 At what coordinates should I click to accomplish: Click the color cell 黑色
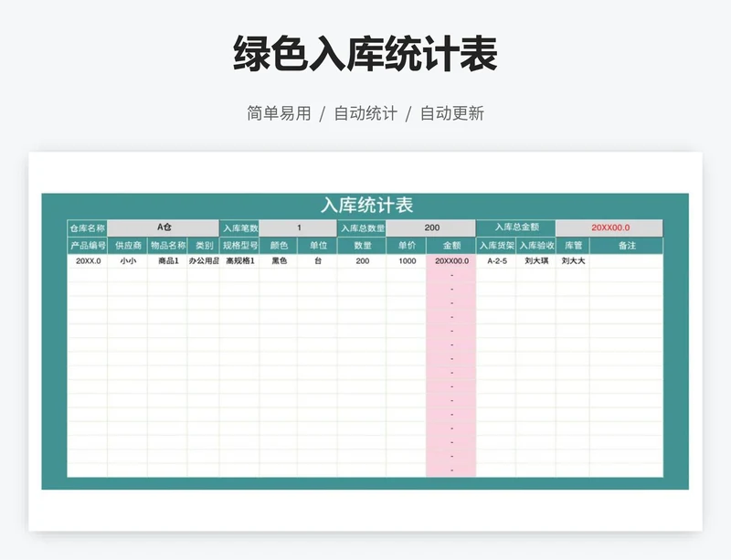pyautogui.click(x=279, y=261)
